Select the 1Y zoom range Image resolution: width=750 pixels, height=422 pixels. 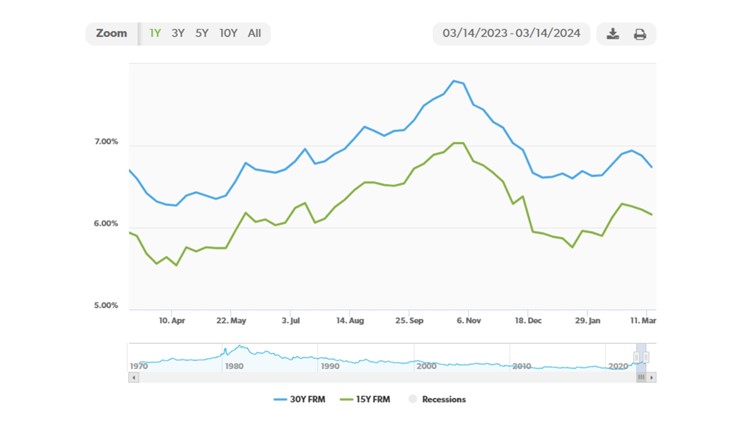pyautogui.click(x=155, y=33)
